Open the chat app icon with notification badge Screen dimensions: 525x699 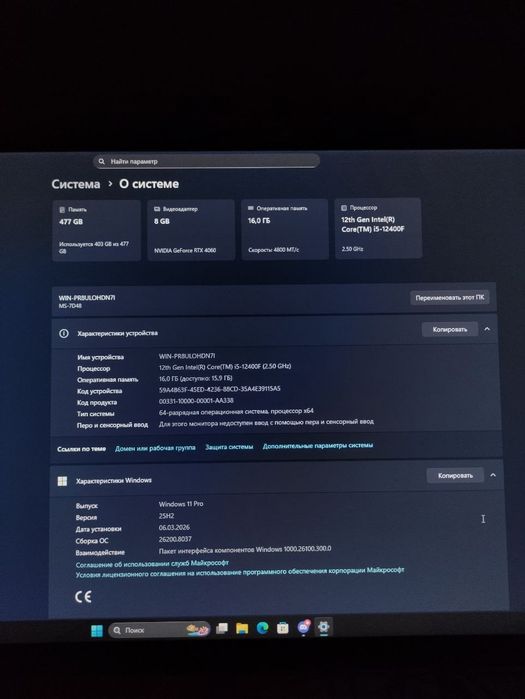(x=304, y=627)
